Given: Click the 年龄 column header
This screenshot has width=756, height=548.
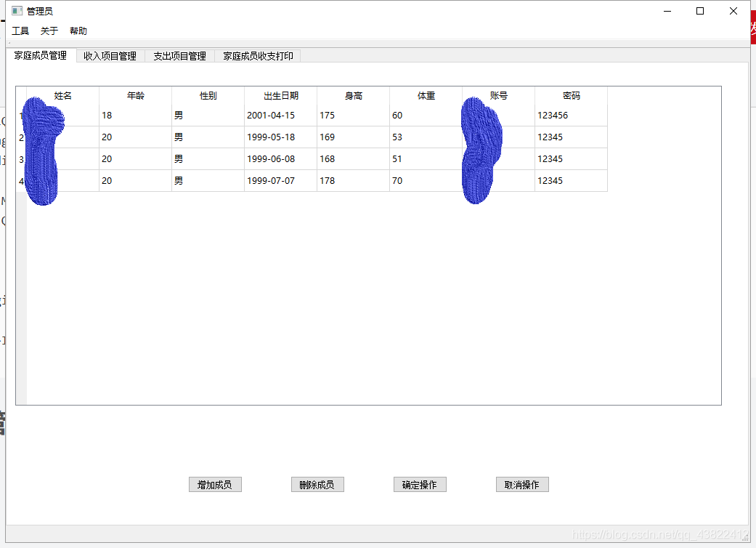Looking at the screenshot, I should (x=136, y=95).
